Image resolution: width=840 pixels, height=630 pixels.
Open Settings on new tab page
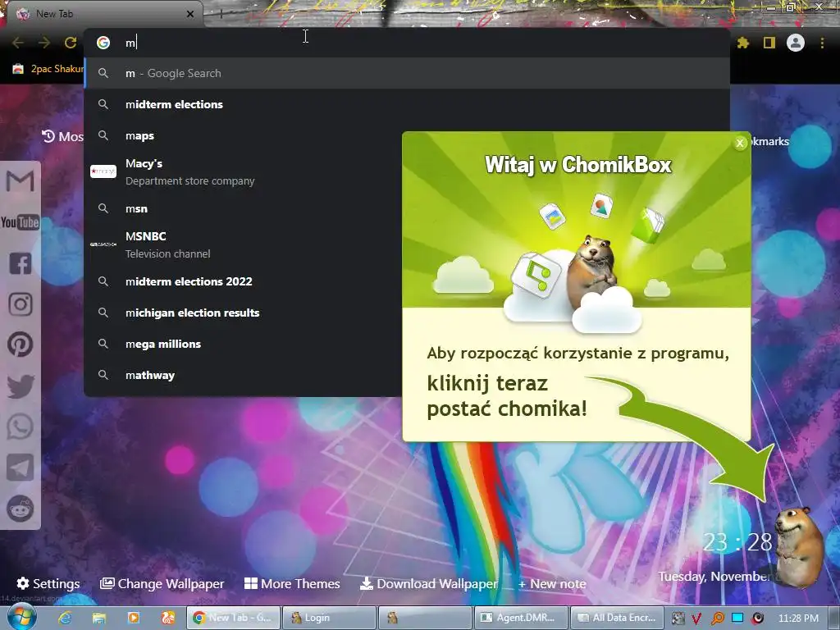(48, 583)
